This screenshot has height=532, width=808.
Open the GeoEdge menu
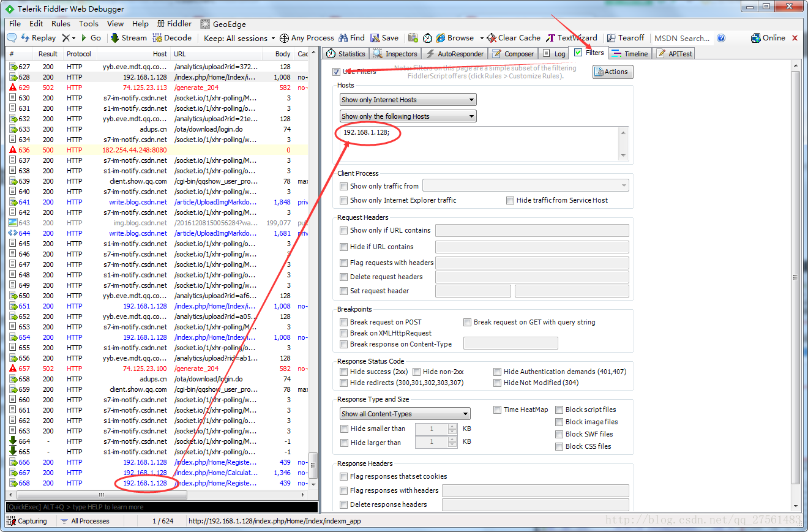tap(223, 24)
